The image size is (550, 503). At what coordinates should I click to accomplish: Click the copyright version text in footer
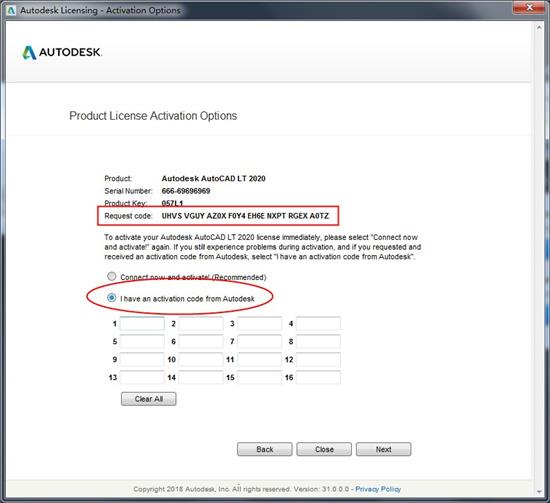pos(241,489)
